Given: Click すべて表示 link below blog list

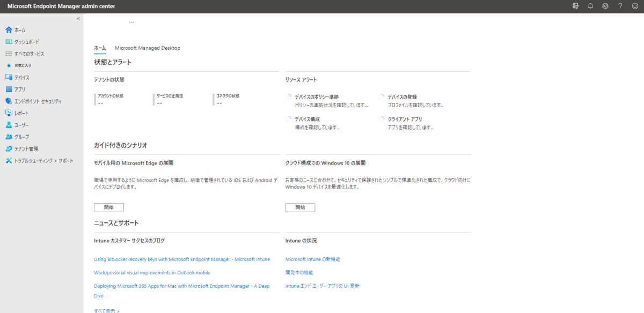Looking at the screenshot, I should pyautogui.click(x=107, y=310).
